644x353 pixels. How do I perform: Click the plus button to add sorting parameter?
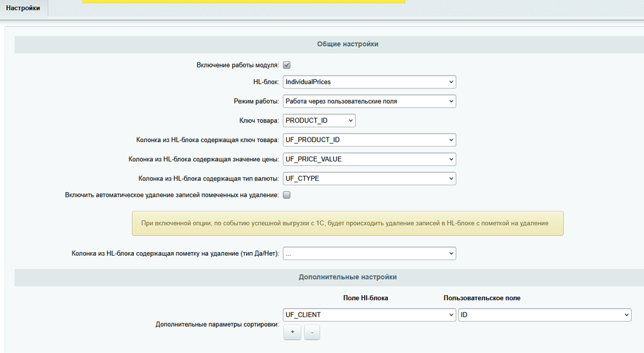pyautogui.click(x=292, y=332)
